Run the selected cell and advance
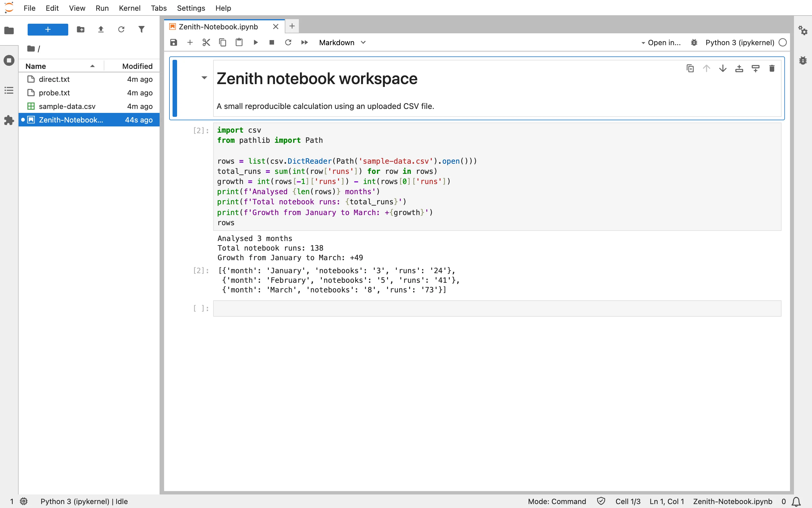 click(x=255, y=42)
